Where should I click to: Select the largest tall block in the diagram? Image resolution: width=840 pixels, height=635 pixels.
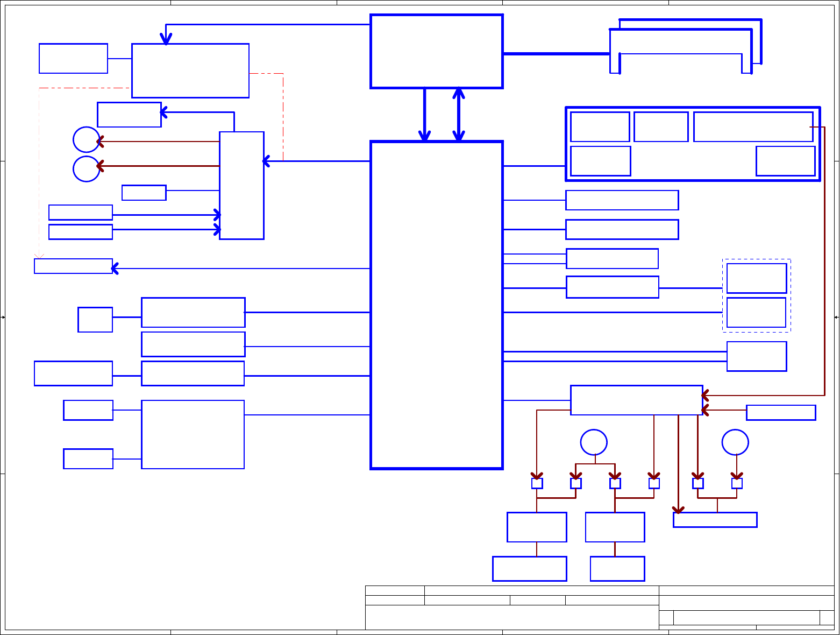click(x=437, y=305)
